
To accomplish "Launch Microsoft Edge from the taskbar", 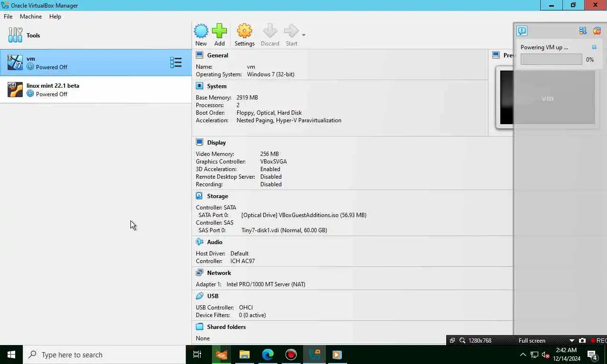I will (268, 355).
